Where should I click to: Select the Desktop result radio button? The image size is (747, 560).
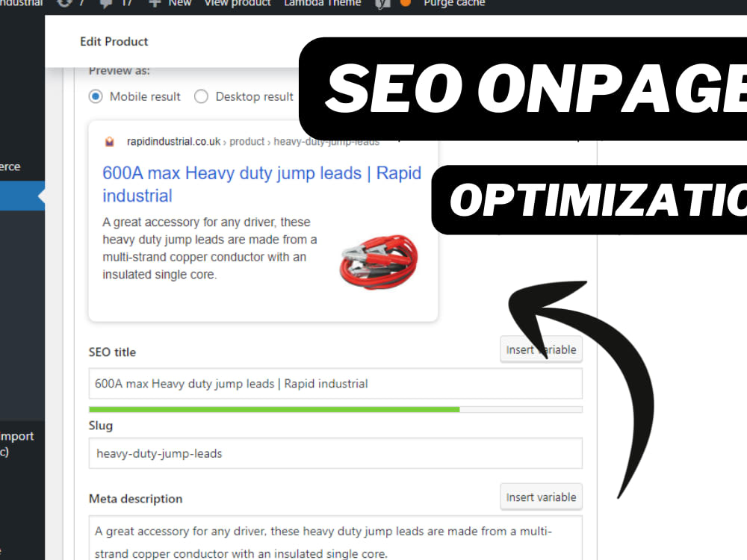click(x=201, y=96)
